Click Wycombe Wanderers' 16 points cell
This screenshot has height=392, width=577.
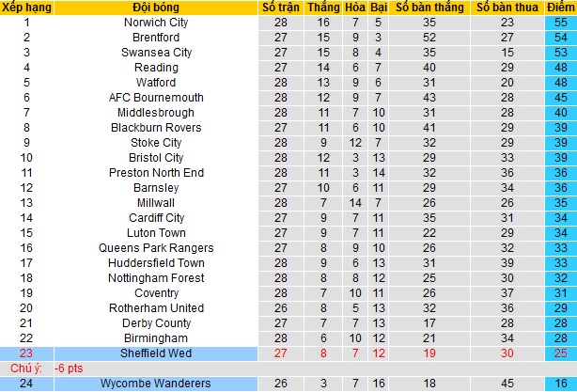tap(558, 384)
